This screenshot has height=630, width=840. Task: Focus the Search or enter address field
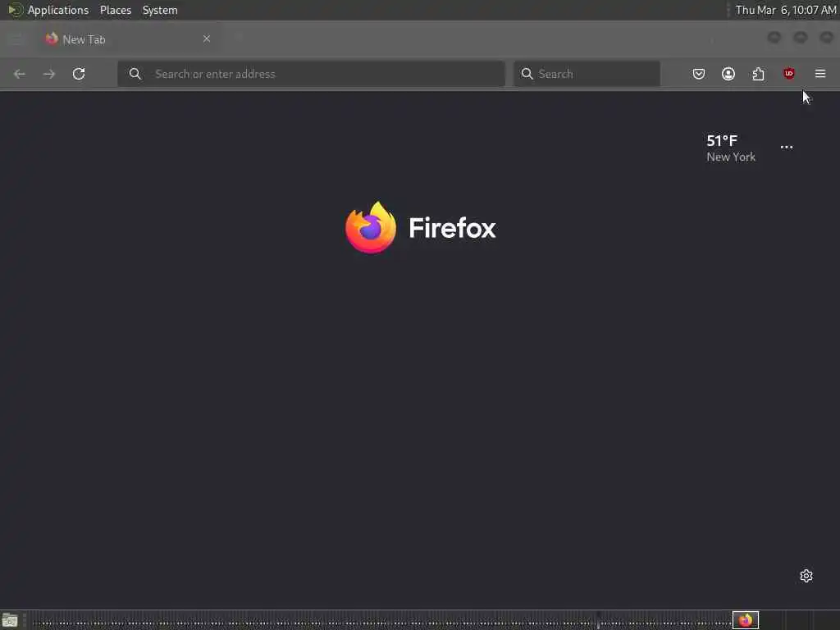pos(311,74)
